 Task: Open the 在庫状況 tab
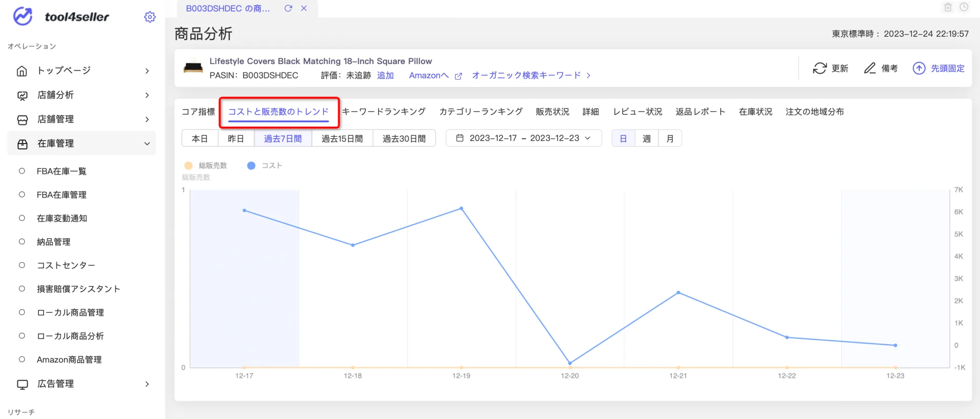(x=756, y=111)
